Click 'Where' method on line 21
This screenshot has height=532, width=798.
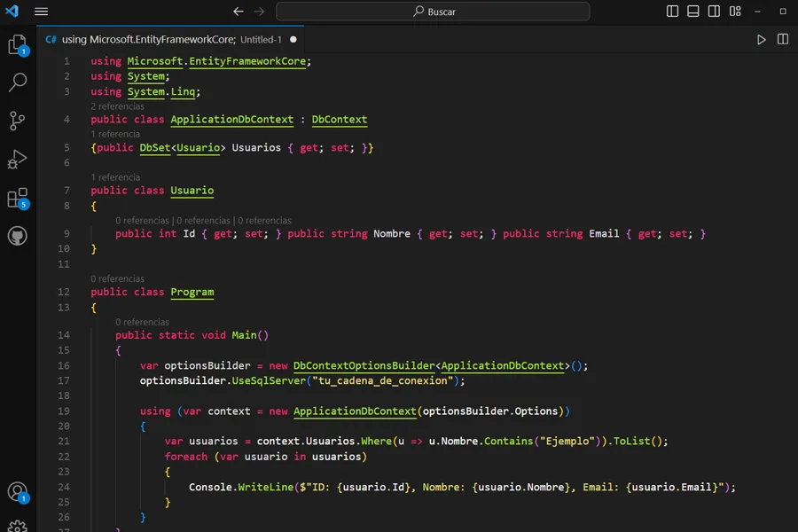[x=376, y=441]
